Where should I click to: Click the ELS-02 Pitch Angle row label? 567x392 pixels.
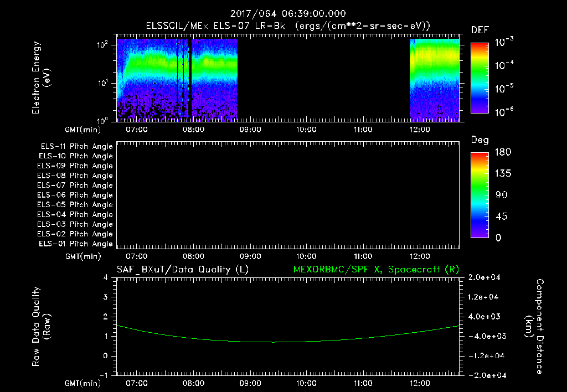(75, 234)
